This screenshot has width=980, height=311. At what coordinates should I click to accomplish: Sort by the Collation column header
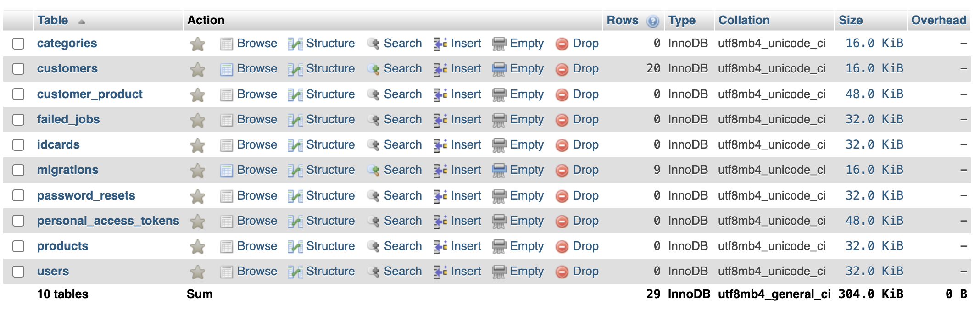coord(744,20)
